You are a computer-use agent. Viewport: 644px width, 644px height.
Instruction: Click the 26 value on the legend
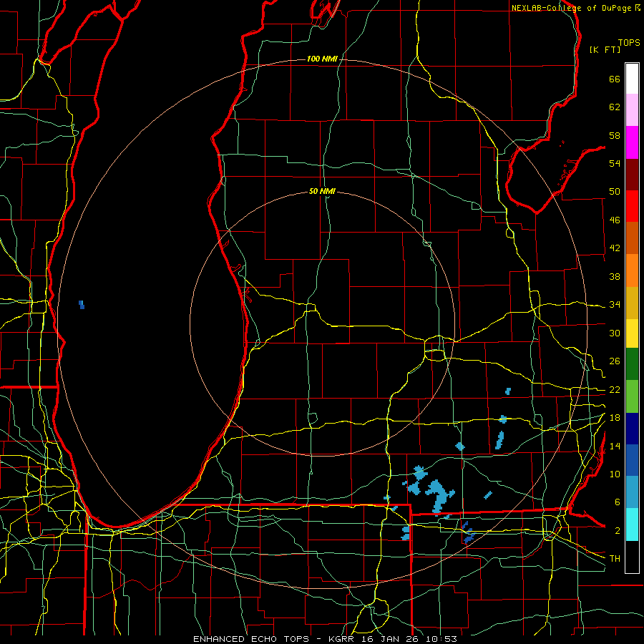pos(615,361)
